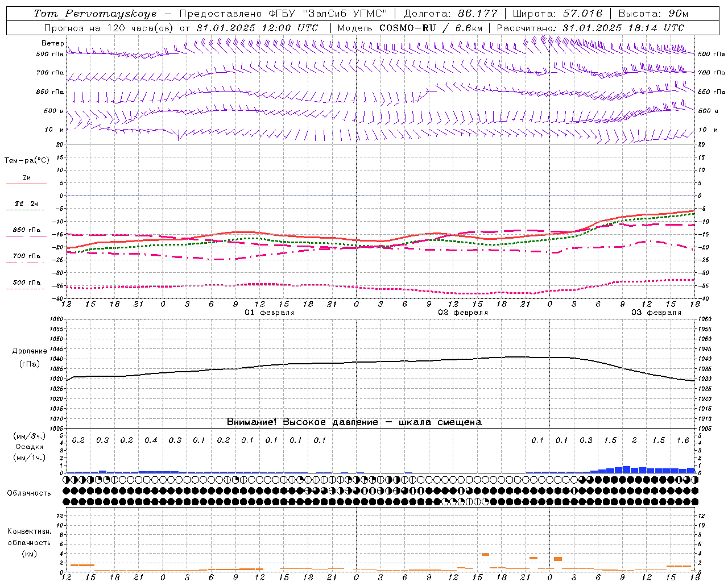Image resolution: width=728 pixels, height=582 pixels.
Task: Select the model name COSMO-RU / 6.6км
Action: coord(431,28)
